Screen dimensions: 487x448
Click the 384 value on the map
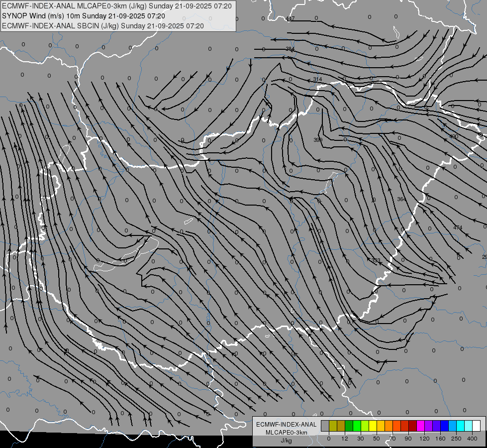(x=290, y=49)
